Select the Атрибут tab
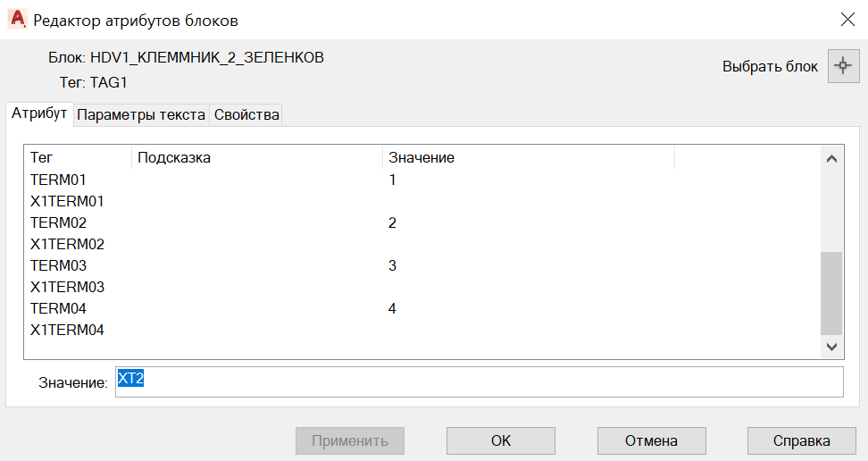868x461 pixels. 39,113
